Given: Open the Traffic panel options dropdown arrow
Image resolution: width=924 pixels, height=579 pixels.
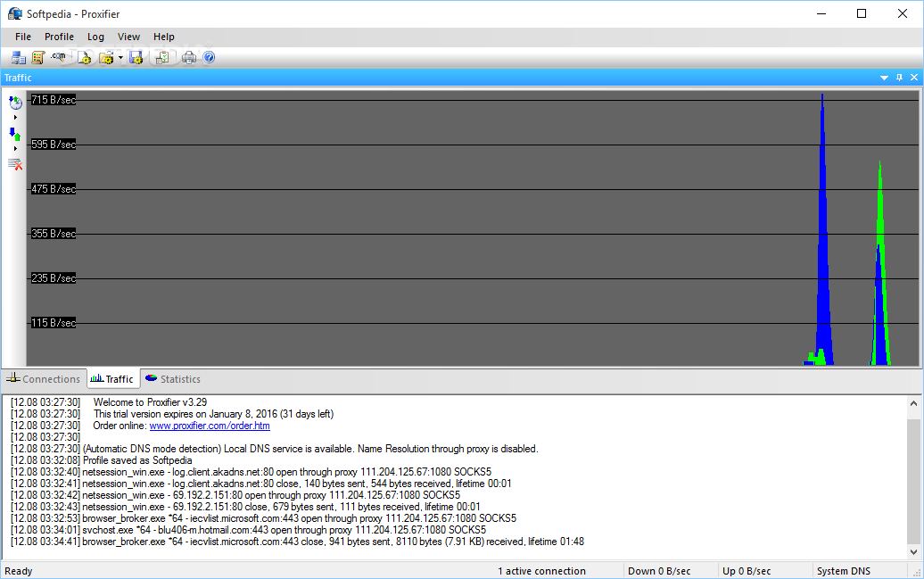Looking at the screenshot, I should tap(883, 78).
